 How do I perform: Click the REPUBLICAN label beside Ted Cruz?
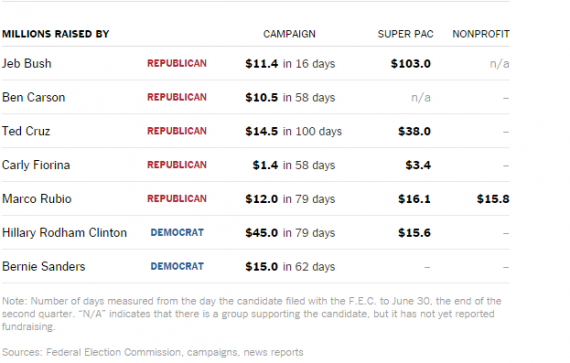tap(177, 131)
